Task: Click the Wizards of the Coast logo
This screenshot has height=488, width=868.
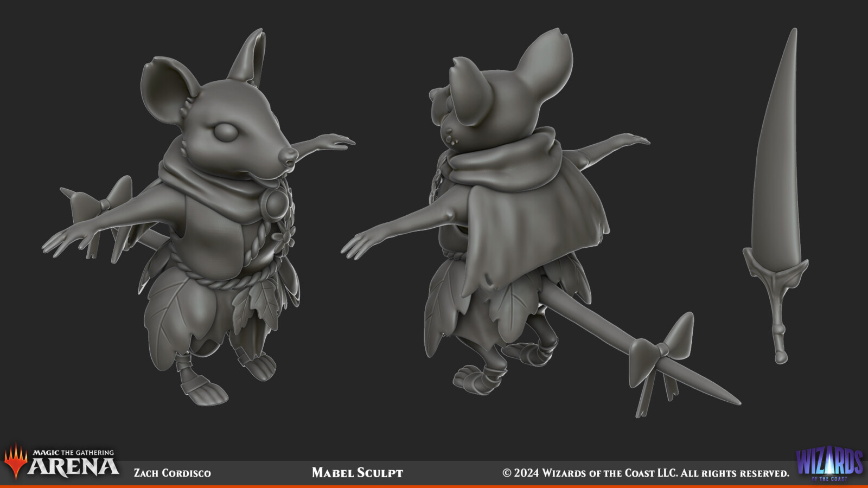Action: 829,464
